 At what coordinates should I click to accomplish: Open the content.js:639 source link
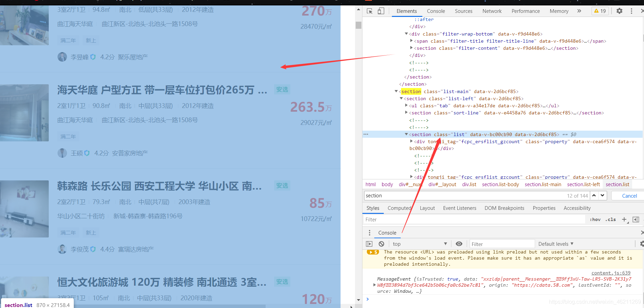click(611, 273)
